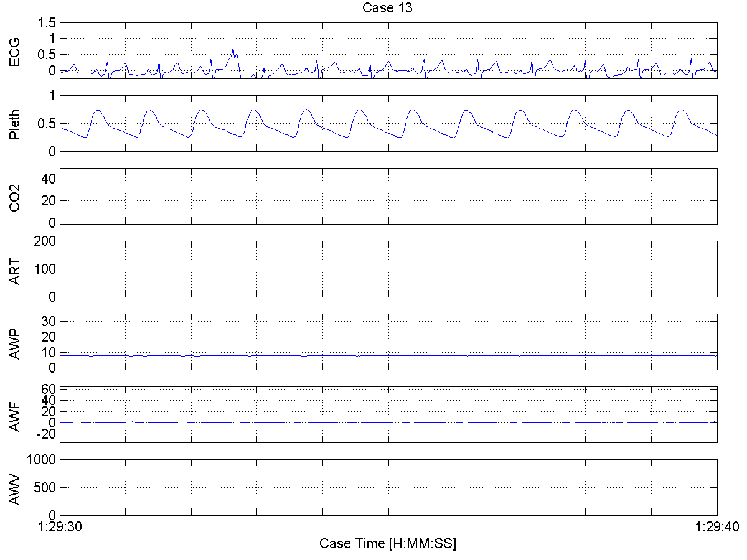Viewport: 747px width, 560px height.
Task: Click the 1:29:30 time tick label
Action: [60, 526]
